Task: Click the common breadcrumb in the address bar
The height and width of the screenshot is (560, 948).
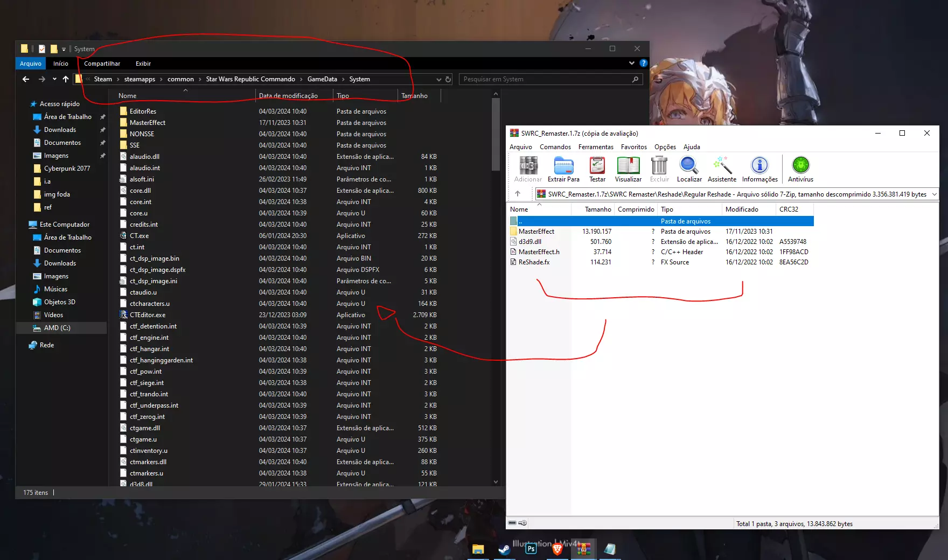Action: 180,79
